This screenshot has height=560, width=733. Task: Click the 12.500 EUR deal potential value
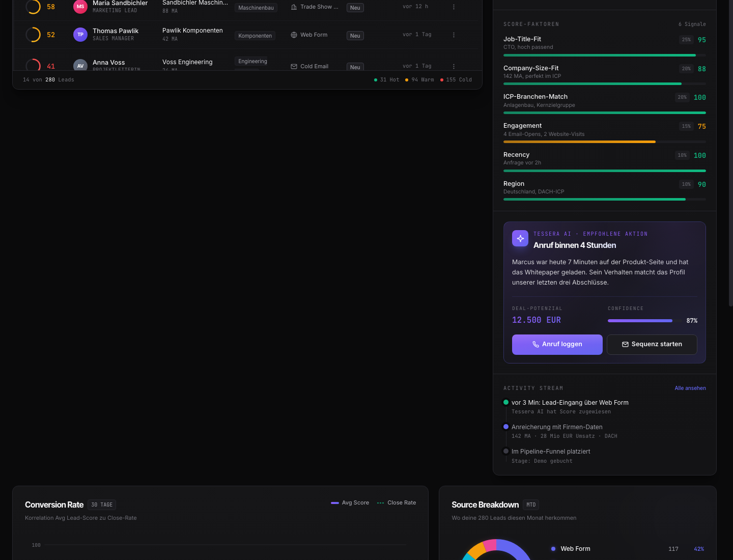[537, 320]
